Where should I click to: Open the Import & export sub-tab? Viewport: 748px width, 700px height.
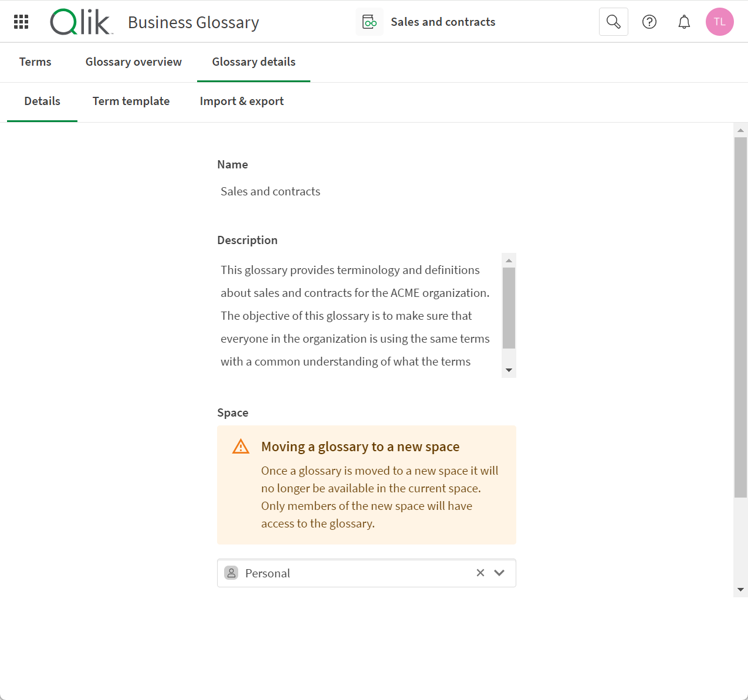242,101
